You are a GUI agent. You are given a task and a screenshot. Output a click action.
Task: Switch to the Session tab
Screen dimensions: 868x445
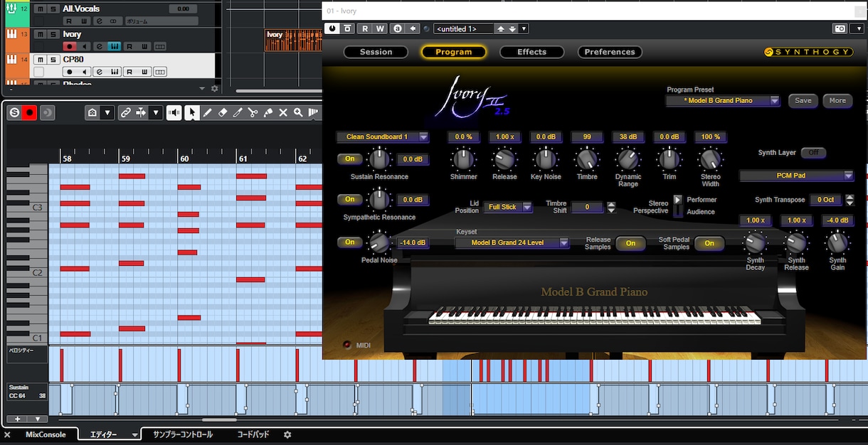(x=376, y=52)
